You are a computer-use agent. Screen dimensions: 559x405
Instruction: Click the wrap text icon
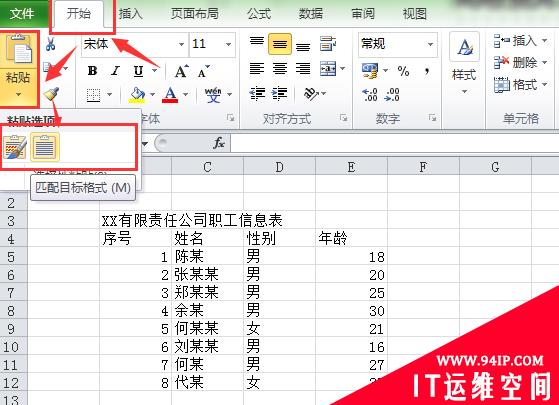click(x=328, y=44)
